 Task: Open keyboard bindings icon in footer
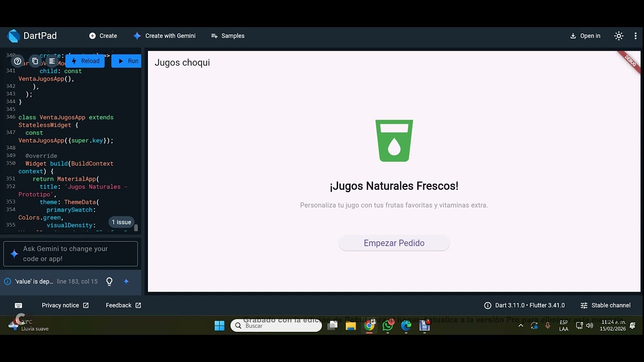(19, 305)
